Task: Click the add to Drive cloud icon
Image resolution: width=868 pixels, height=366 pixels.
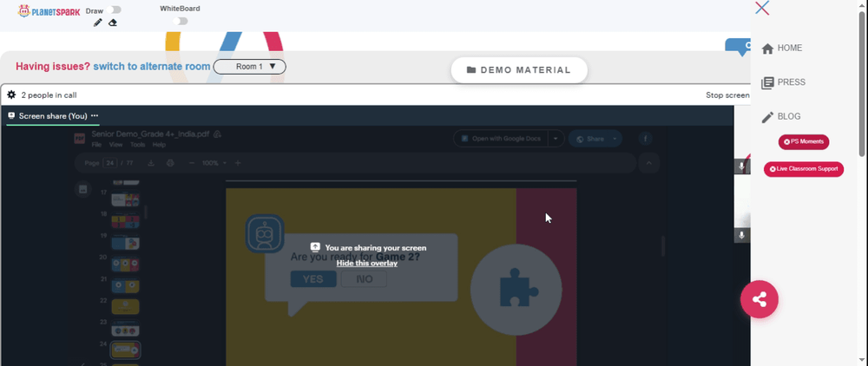Action: coord(218,134)
